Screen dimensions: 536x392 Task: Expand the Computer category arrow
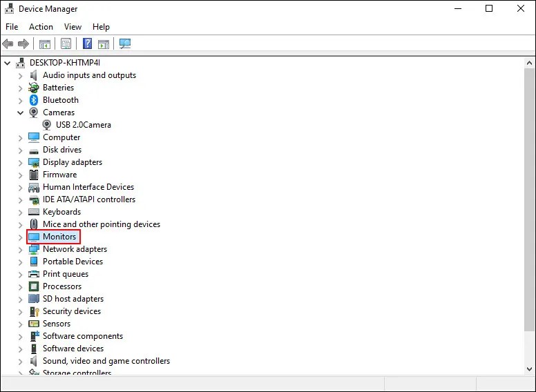[x=20, y=137]
